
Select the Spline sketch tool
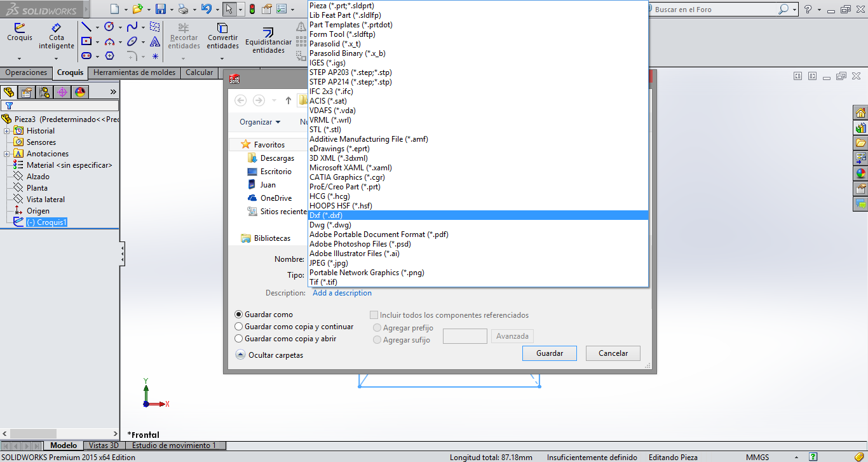click(x=132, y=27)
